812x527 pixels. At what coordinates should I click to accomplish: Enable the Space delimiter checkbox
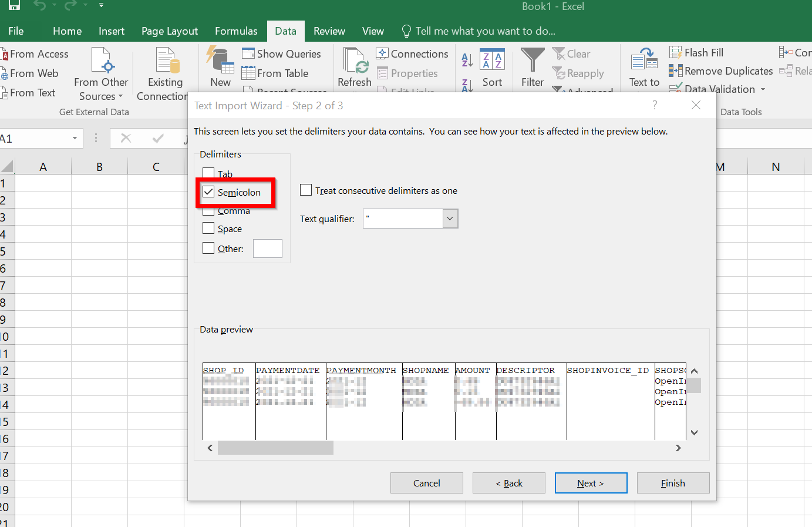208,229
